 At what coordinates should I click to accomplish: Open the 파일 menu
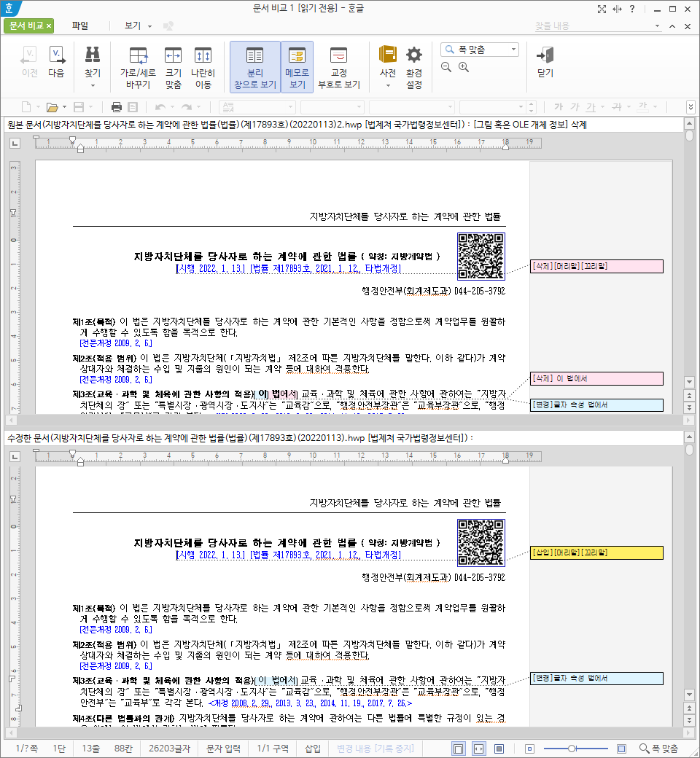[79, 26]
